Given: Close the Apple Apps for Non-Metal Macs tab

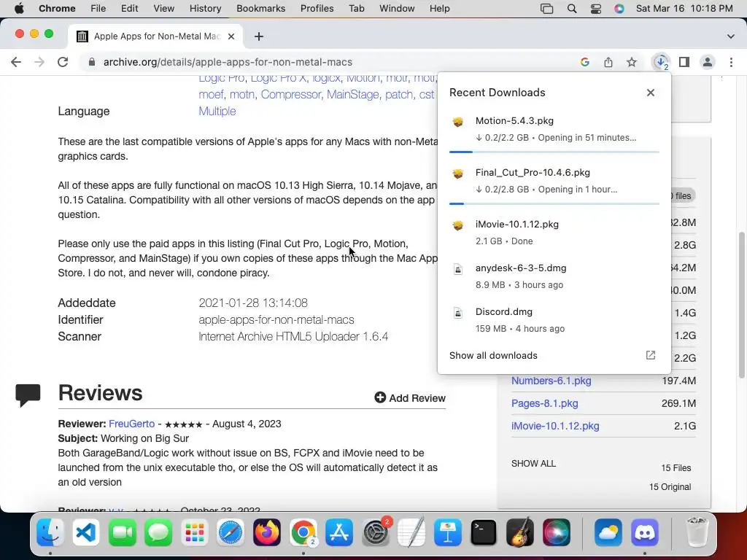Looking at the screenshot, I should (231, 36).
